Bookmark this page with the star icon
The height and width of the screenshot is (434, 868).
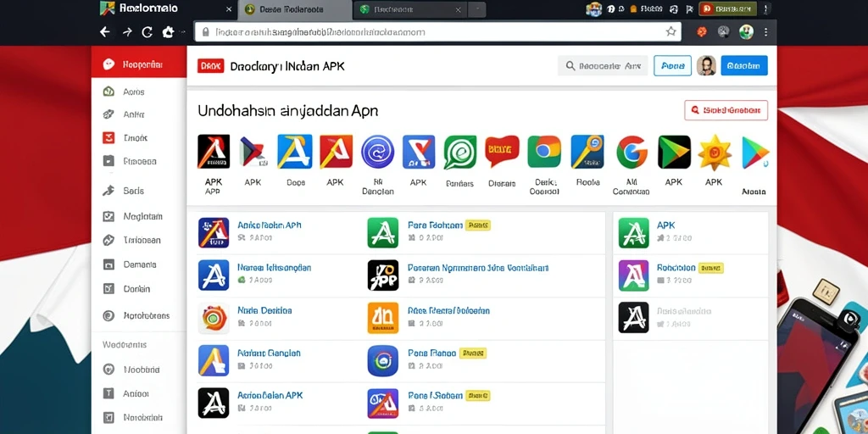pos(671,31)
